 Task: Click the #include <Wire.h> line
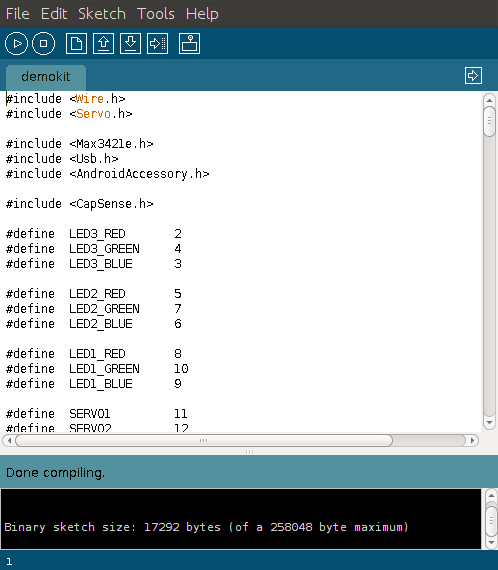click(x=66, y=99)
